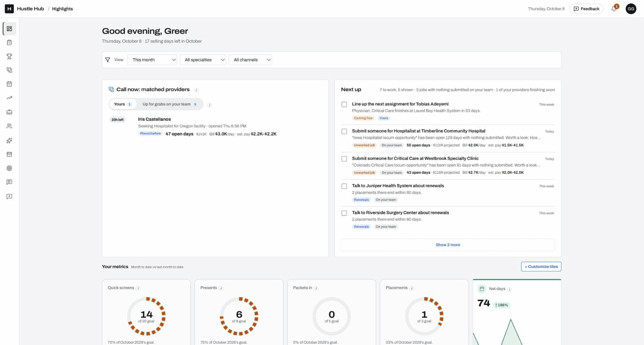Click the Quick screens progress ring
644x345 pixels.
pos(146,316)
